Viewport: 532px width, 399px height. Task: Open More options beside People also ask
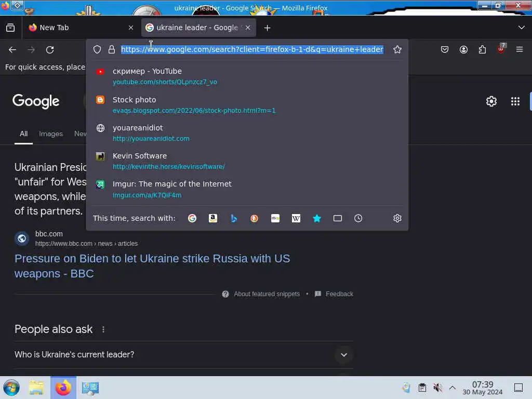coord(103,329)
